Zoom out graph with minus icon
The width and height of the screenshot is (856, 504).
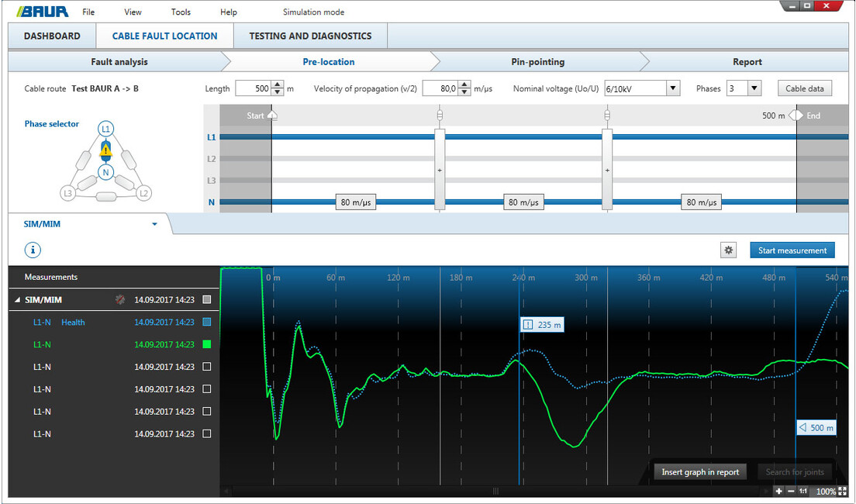[x=790, y=492]
